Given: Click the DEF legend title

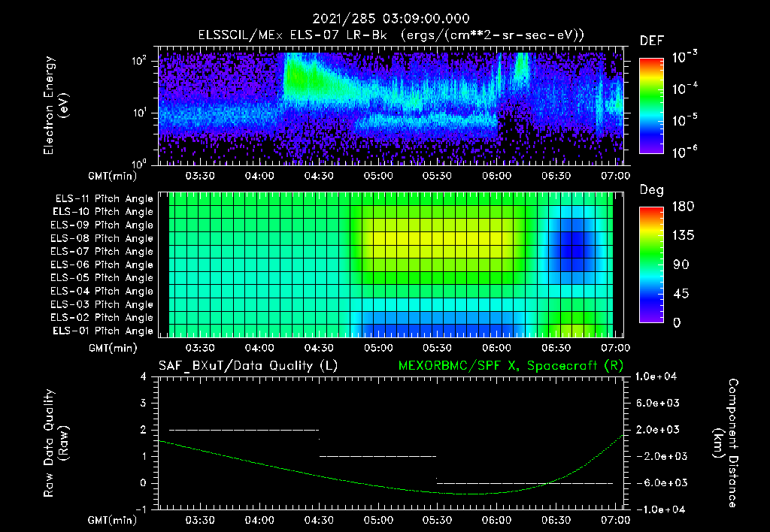Looking at the screenshot, I should tap(652, 41).
